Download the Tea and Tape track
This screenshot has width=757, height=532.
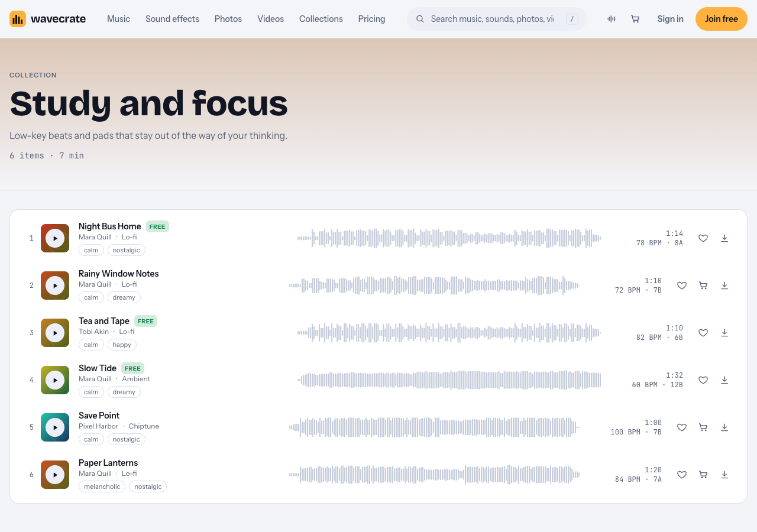724,333
